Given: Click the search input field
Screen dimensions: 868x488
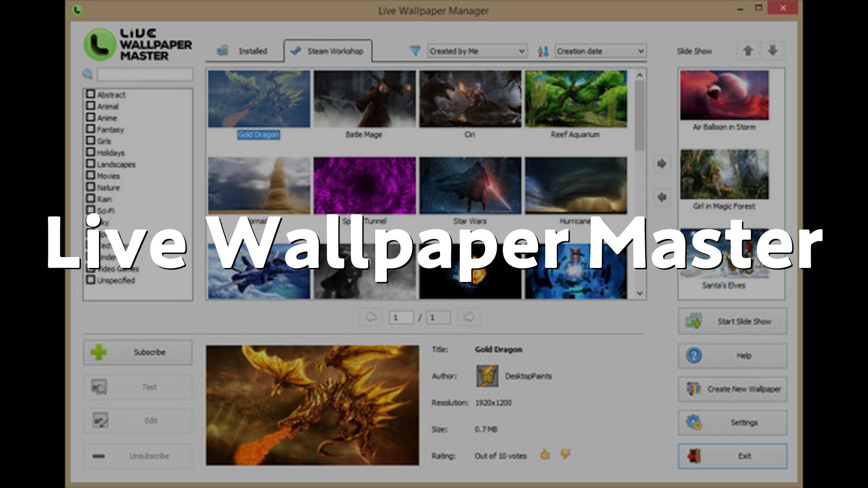Looking at the screenshot, I should (145, 75).
